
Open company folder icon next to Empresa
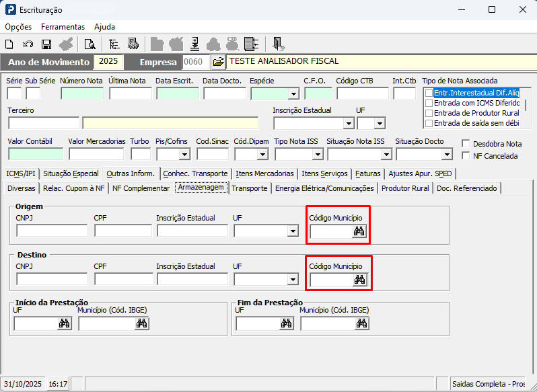tap(218, 62)
